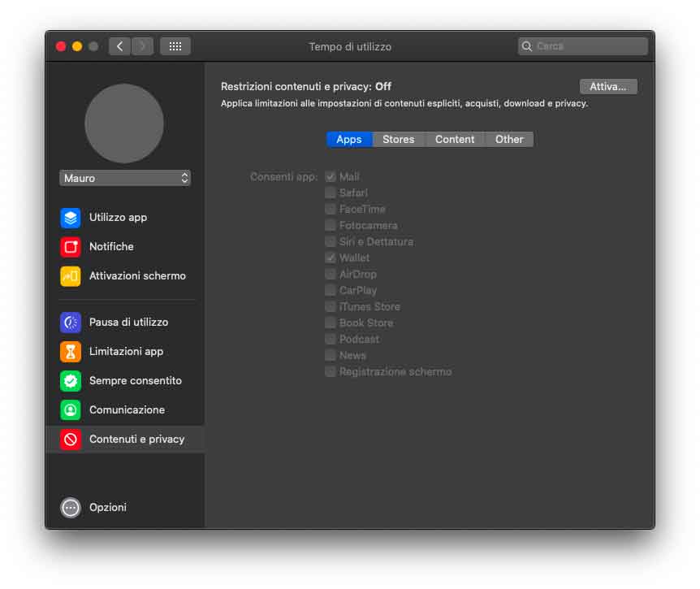
Task: Switch to the Content tab
Action: pyautogui.click(x=455, y=139)
